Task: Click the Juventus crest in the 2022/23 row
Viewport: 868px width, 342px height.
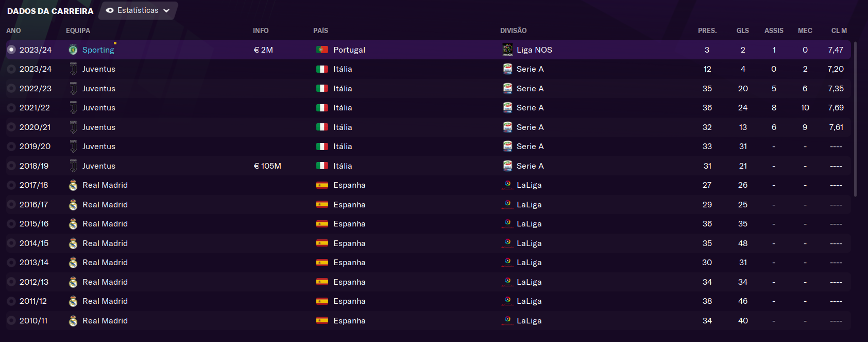Action: pos(73,89)
